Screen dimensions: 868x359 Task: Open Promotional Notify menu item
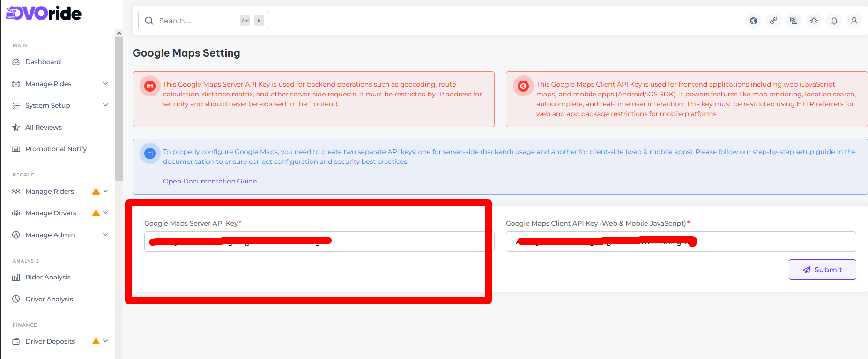pos(56,149)
